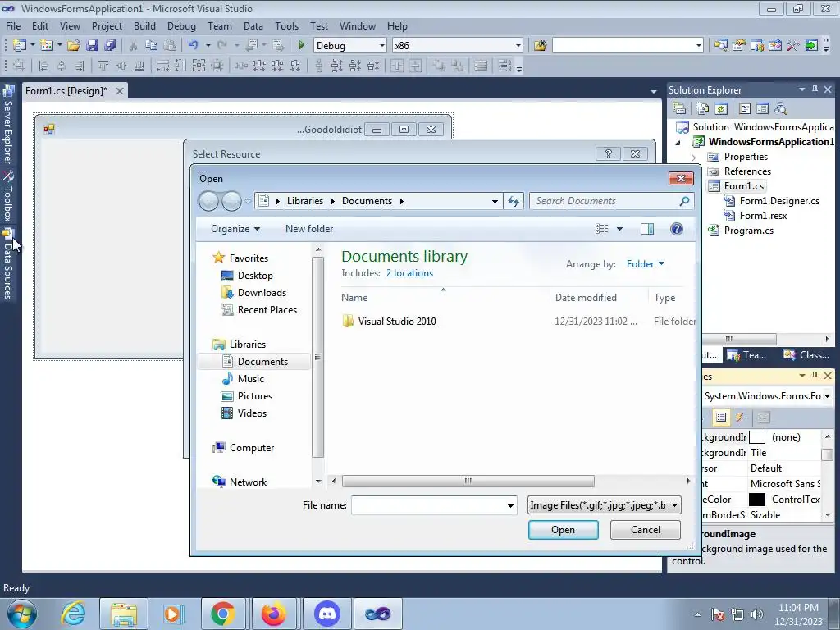Screen dimensions: 840x630
Task: Pin the Properties panel
Action: pos(815,376)
